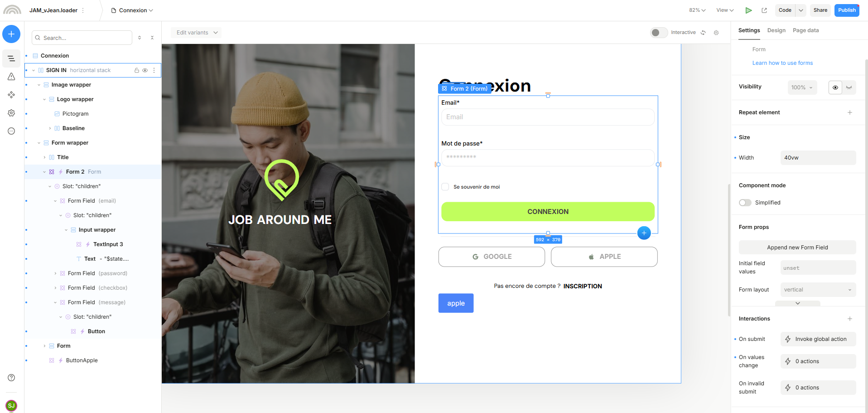Collapse the Form 2 tree node
868x413 pixels.
(44, 172)
